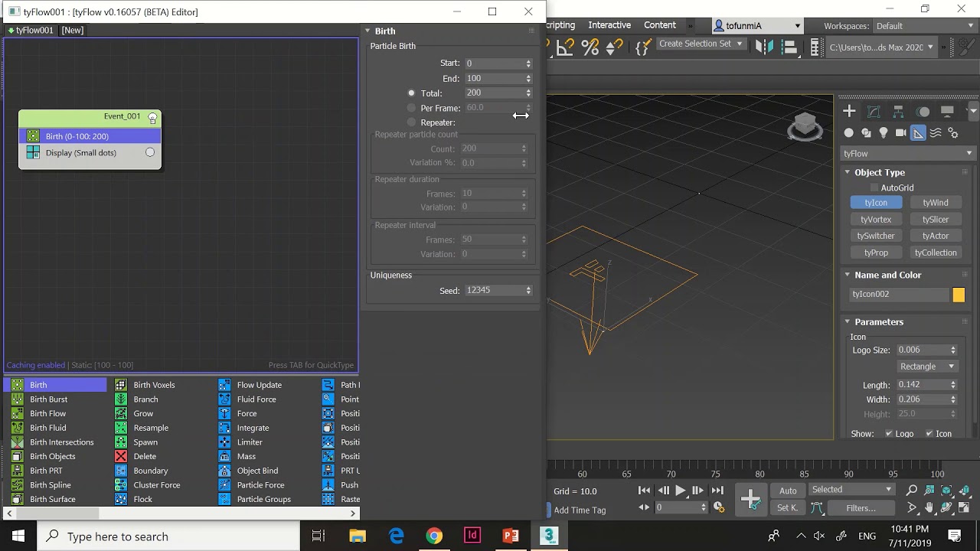This screenshot has height=551, width=980.
Task: Select Birth Burst operator from the depot
Action: pos(49,399)
